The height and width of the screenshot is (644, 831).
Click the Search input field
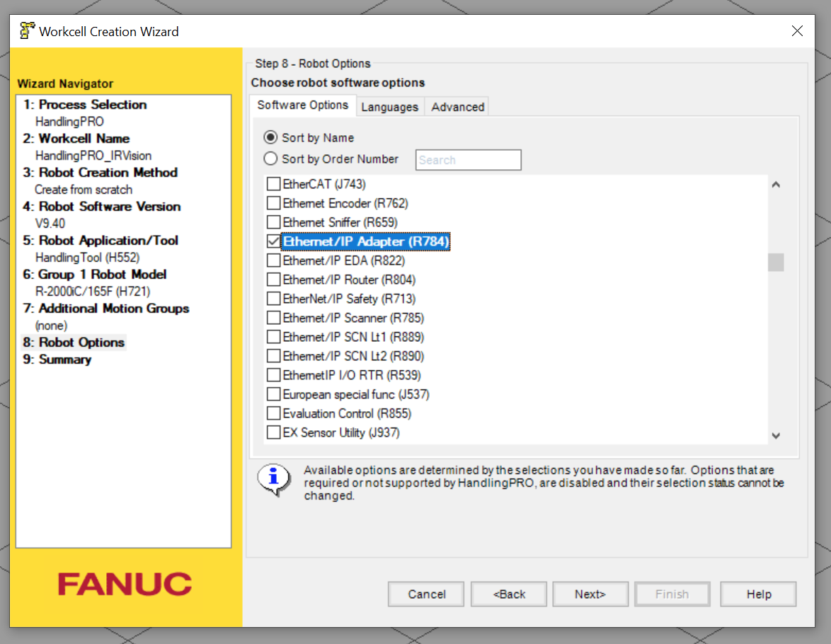[468, 160]
